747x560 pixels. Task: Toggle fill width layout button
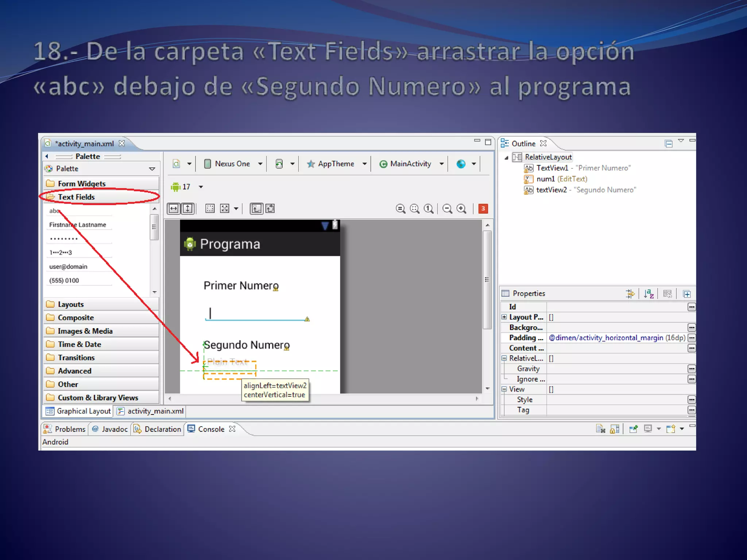tap(174, 209)
